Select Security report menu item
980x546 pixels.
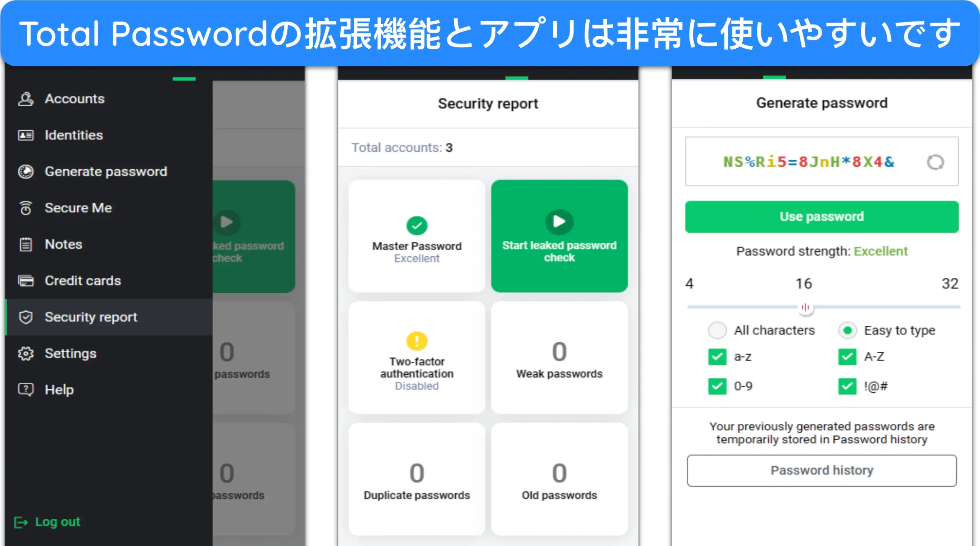click(109, 317)
